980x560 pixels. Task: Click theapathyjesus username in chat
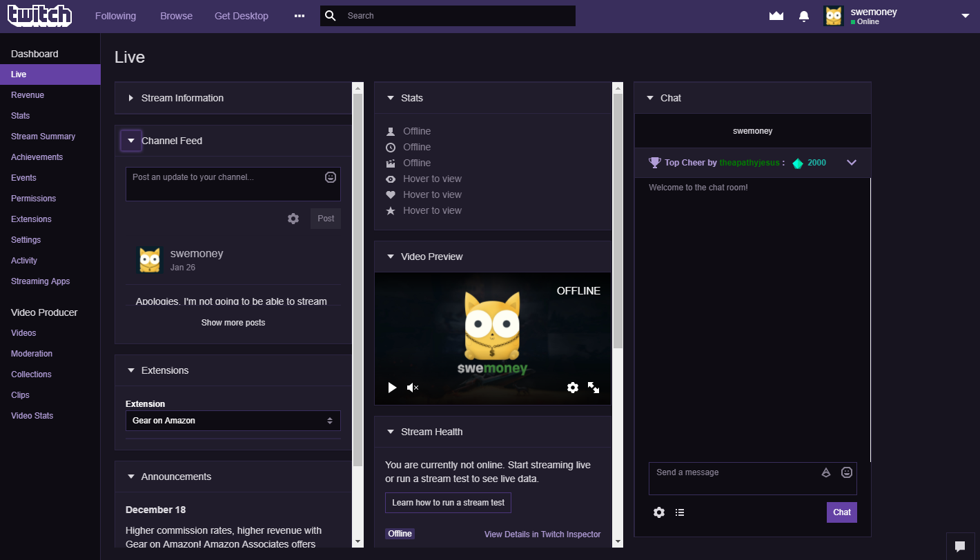click(x=749, y=163)
